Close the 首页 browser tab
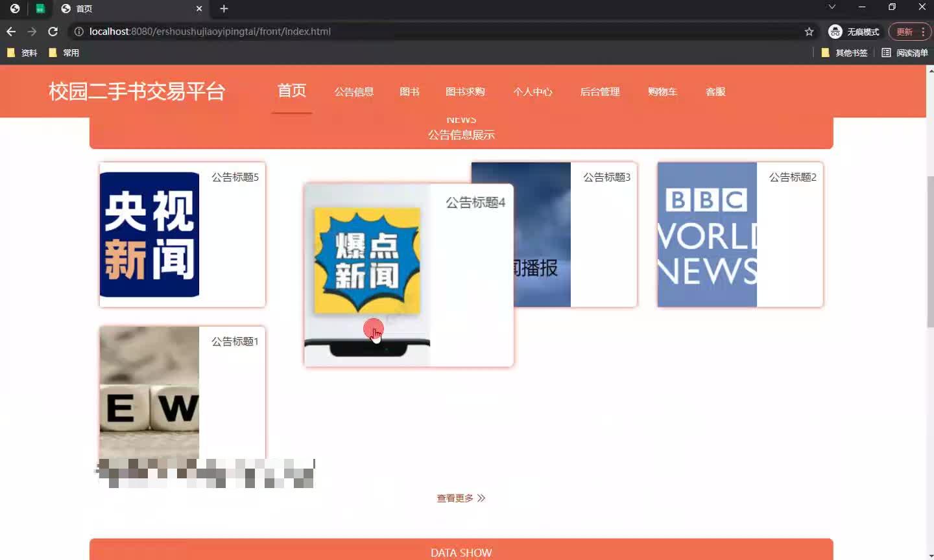934x560 pixels. (199, 8)
